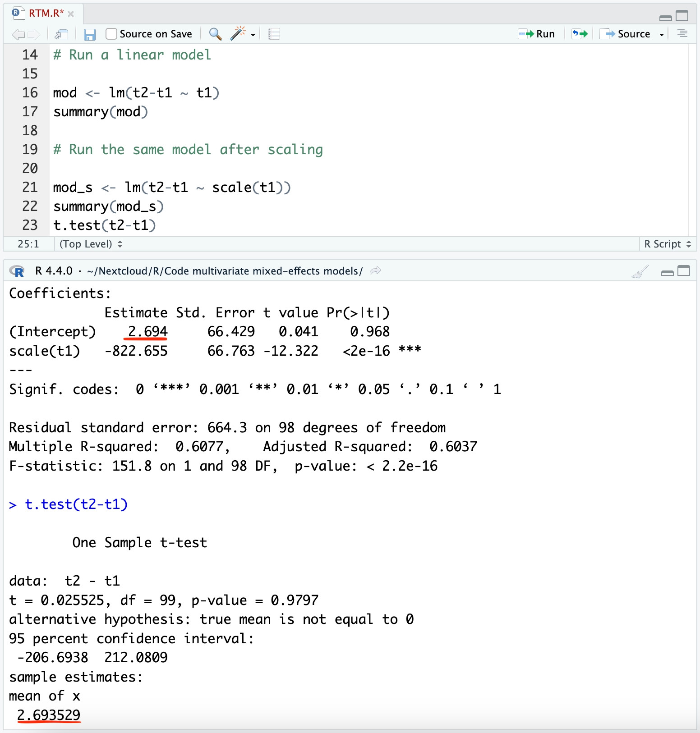Place cursor on line 21 mod_s code
700x733 pixels.
(172, 188)
